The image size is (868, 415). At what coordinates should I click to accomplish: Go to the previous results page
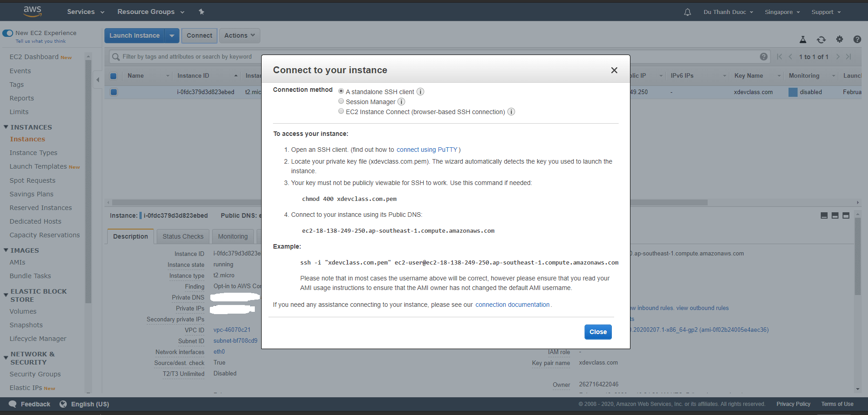pyautogui.click(x=790, y=57)
